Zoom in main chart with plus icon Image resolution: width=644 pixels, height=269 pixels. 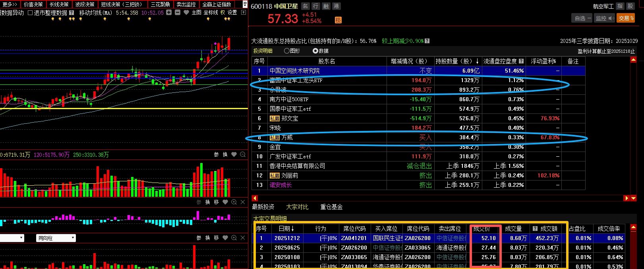coord(169,13)
